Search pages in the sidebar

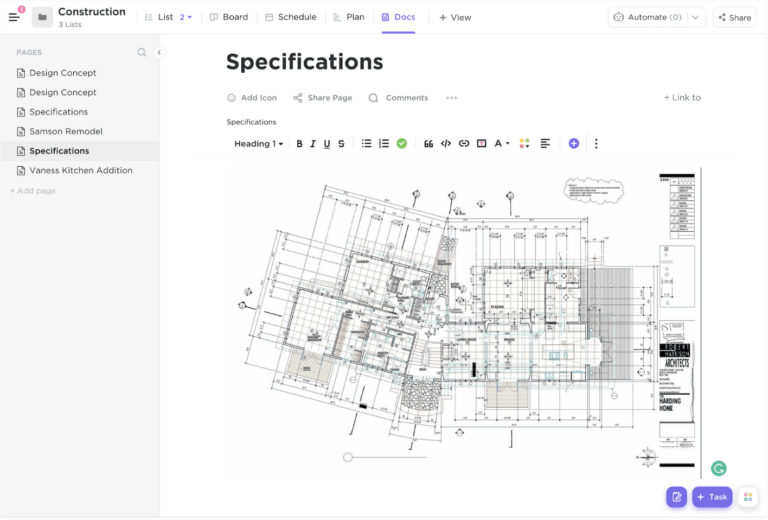(x=141, y=52)
